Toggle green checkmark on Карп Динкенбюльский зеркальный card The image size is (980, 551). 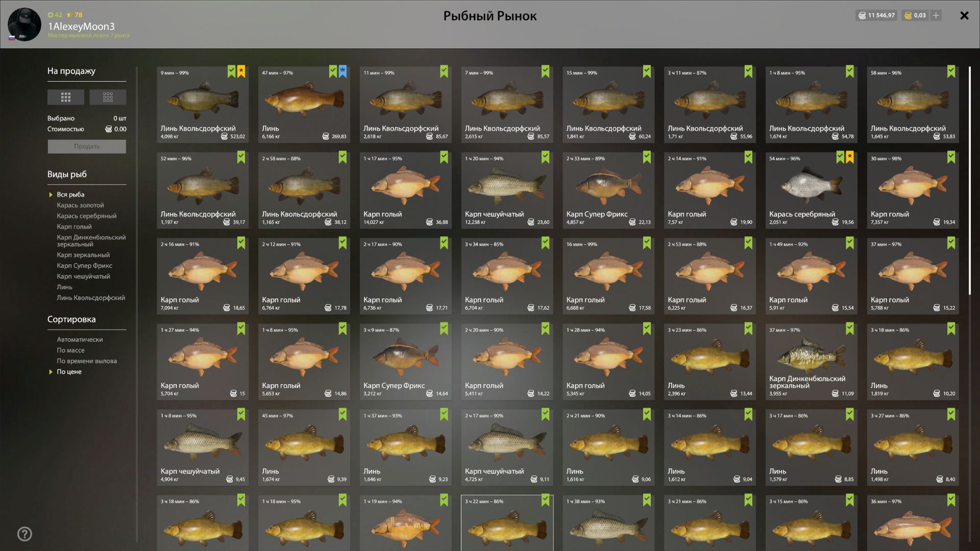pyautogui.click(x=850, y=329)
